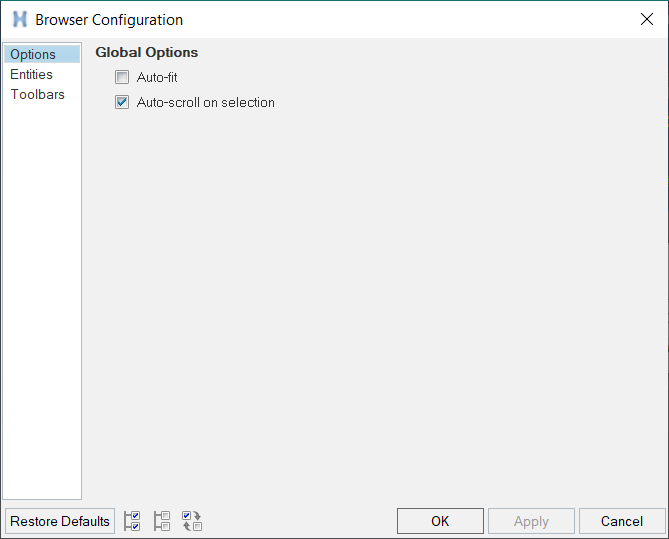Click the Apply button
This screenshot has width=669, height=539.
pos(531,521)
